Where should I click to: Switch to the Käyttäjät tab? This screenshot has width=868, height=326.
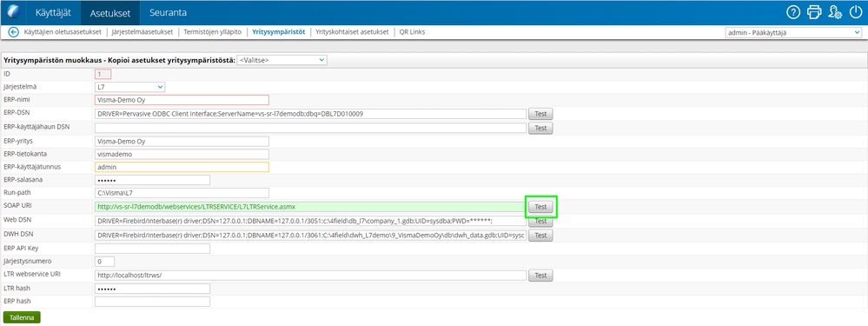click(x=53, y=12)
